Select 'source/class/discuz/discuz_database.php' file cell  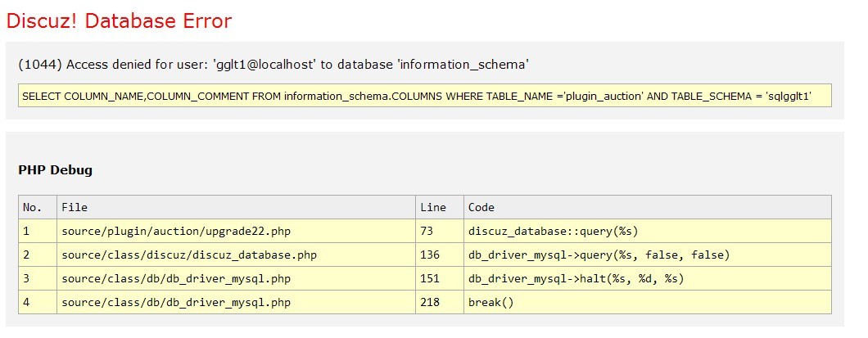237,255
